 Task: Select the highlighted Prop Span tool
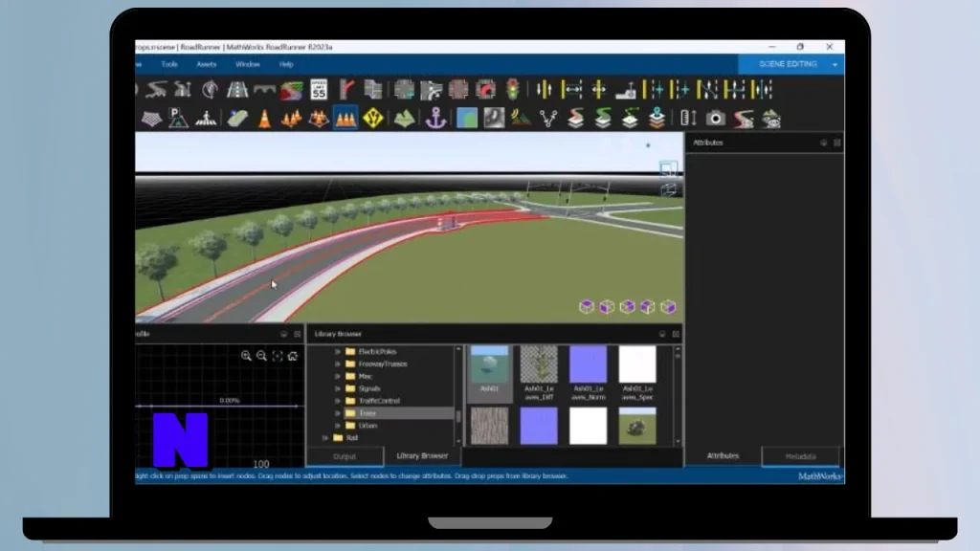(x=345, y=118)
